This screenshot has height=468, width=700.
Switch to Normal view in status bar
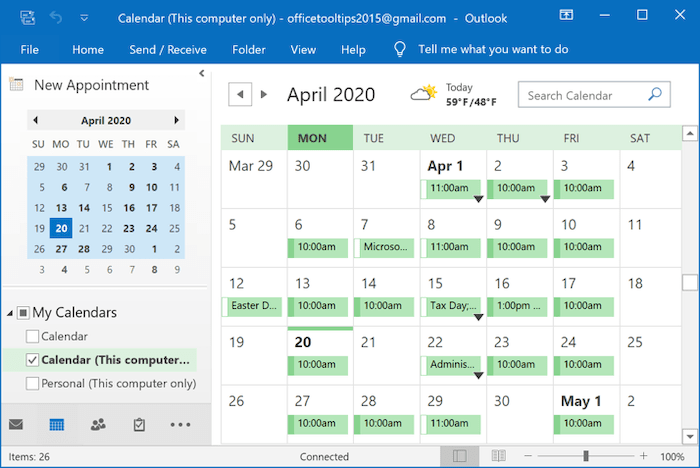(x=459, y=456)
